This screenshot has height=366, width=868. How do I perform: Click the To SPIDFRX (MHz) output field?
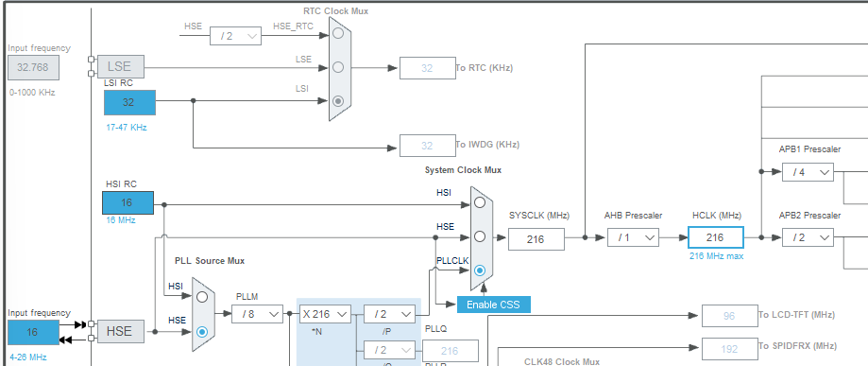(x=729, y=349)
